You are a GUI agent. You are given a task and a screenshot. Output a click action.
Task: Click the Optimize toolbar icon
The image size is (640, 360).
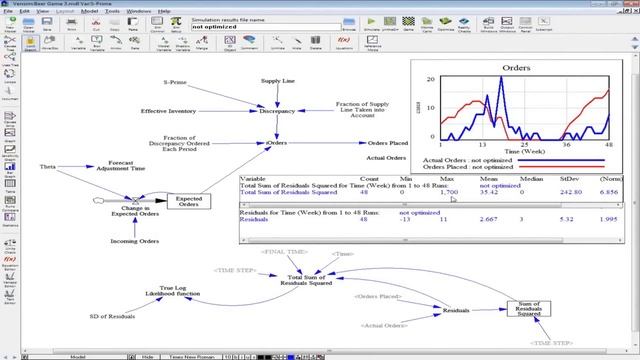(x=445, y=24)
